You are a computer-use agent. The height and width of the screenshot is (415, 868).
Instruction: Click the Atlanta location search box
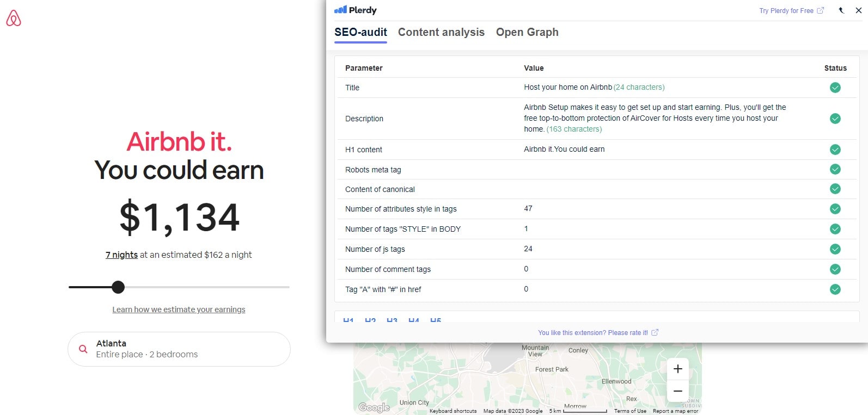click(179, 349)
